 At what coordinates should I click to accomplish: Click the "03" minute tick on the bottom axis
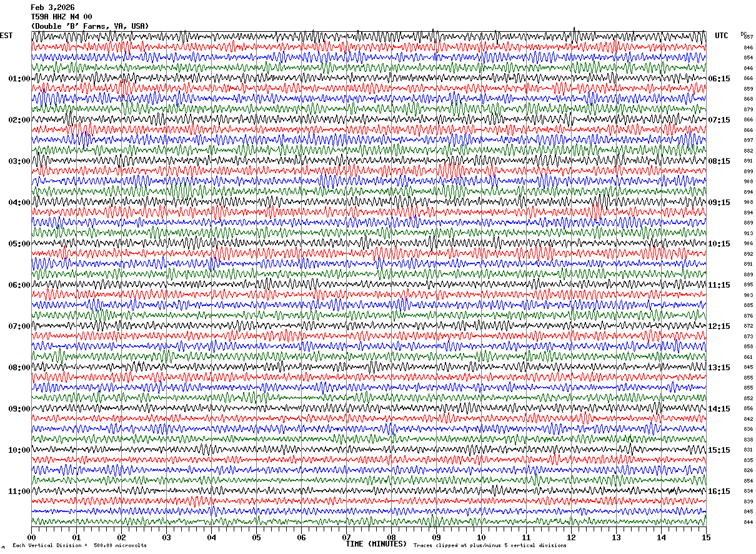coord(166,537)
